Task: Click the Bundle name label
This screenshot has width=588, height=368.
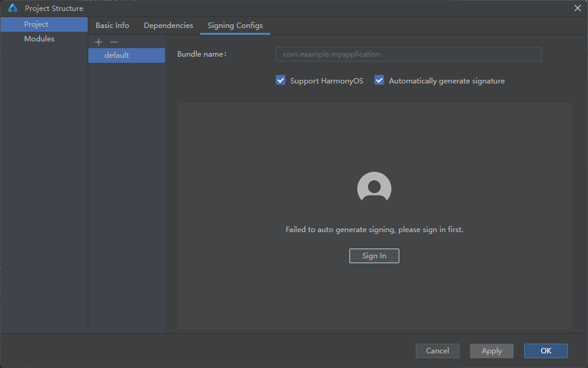Action: click(201, 54)
